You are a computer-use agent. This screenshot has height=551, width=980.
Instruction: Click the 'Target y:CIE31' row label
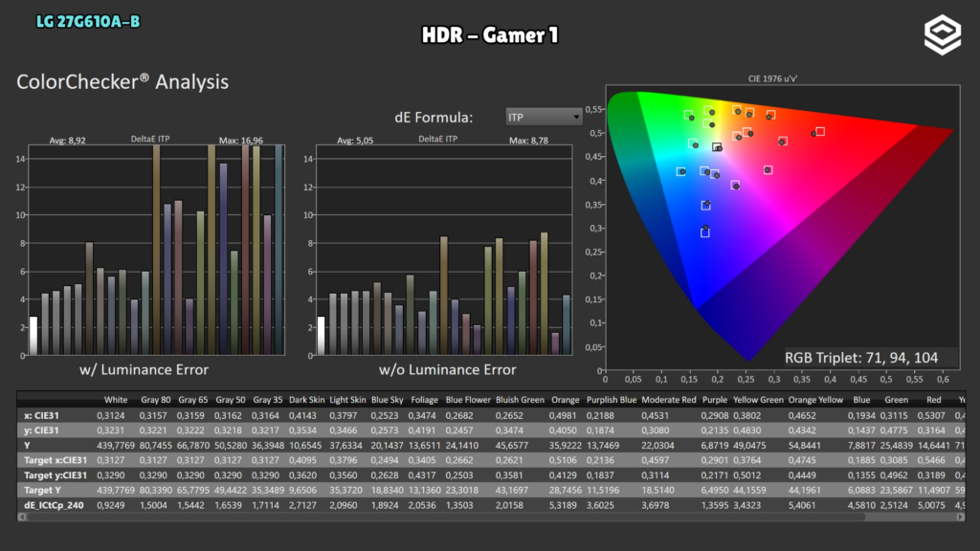pos(56,475)
